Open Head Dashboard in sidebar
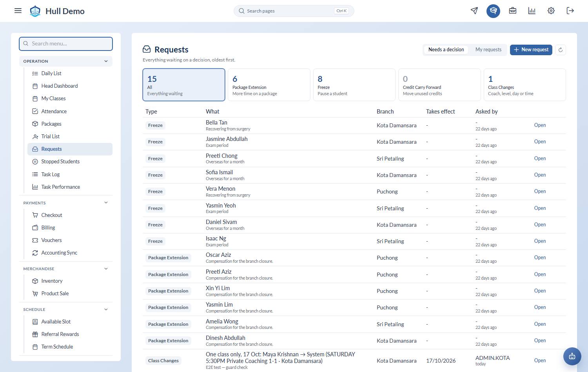The width and height of the screenshot is (588, 372). click(70, 86)
